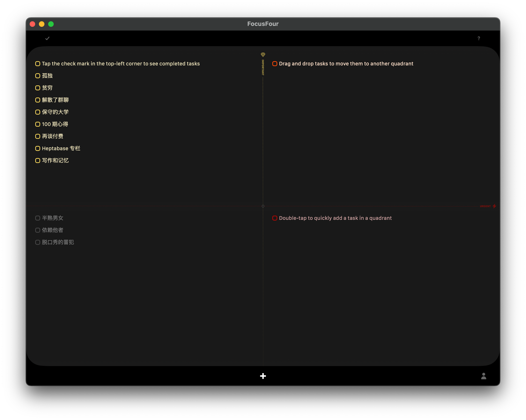Complete the Drag and drop tasks item

(x=275, y=64)
